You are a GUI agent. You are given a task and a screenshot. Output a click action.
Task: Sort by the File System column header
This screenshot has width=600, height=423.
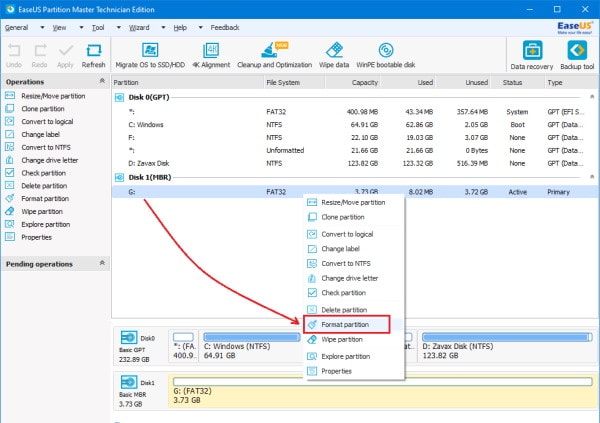pyautogui.click(x=294, y=82)
